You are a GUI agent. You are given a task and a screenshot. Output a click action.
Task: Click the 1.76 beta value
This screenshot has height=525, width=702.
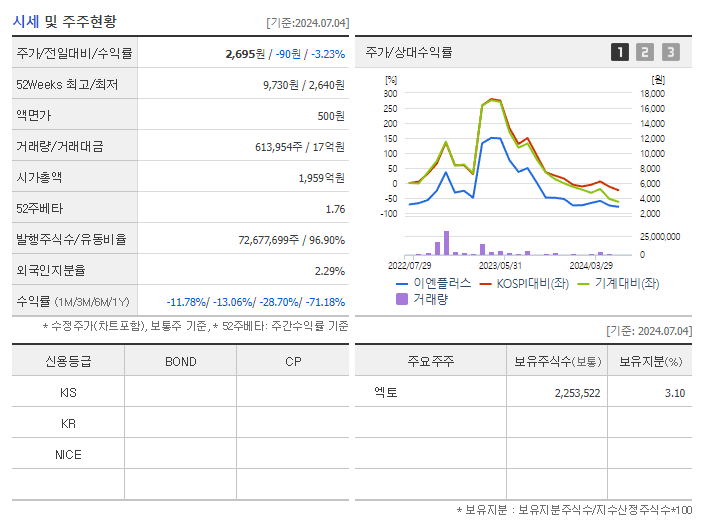point(335,209)
